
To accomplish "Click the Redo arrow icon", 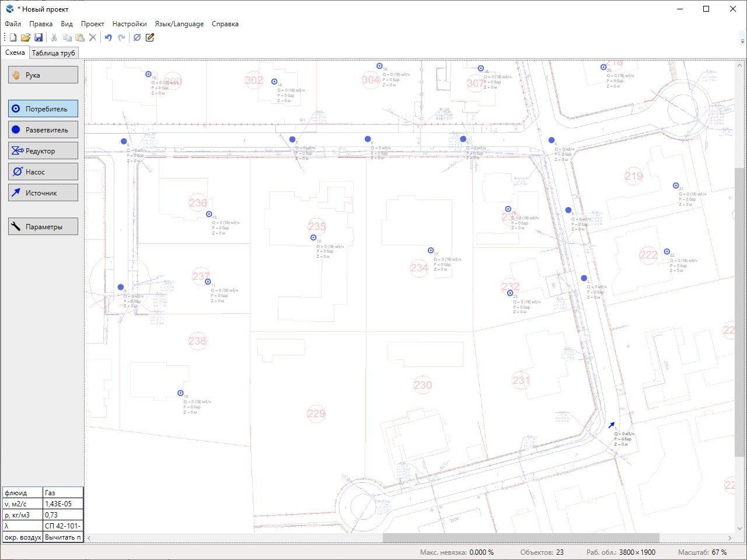I will click(x=121, y=37).
